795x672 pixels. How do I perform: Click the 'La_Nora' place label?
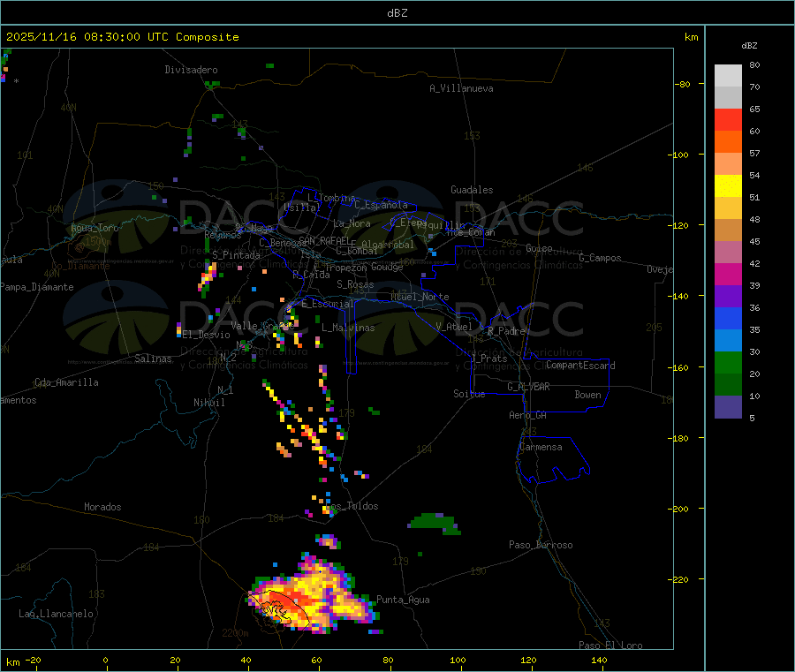(x=352, y=223)
